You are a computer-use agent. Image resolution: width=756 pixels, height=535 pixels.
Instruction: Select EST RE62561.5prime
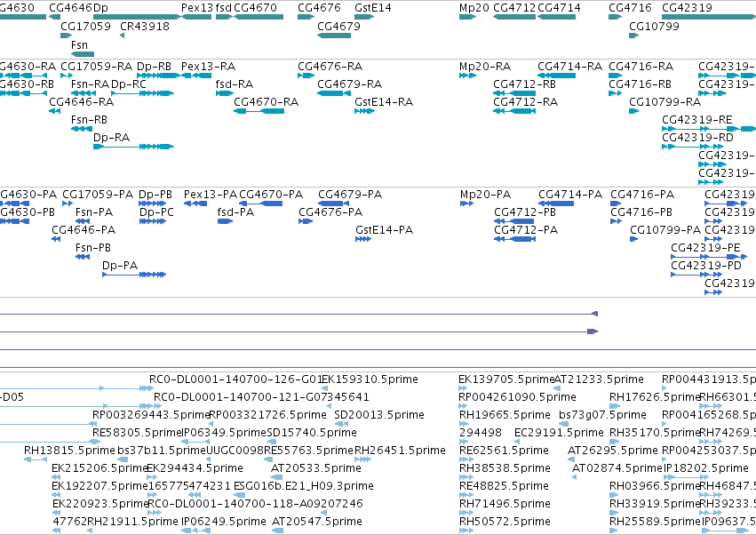pos(504,451)
